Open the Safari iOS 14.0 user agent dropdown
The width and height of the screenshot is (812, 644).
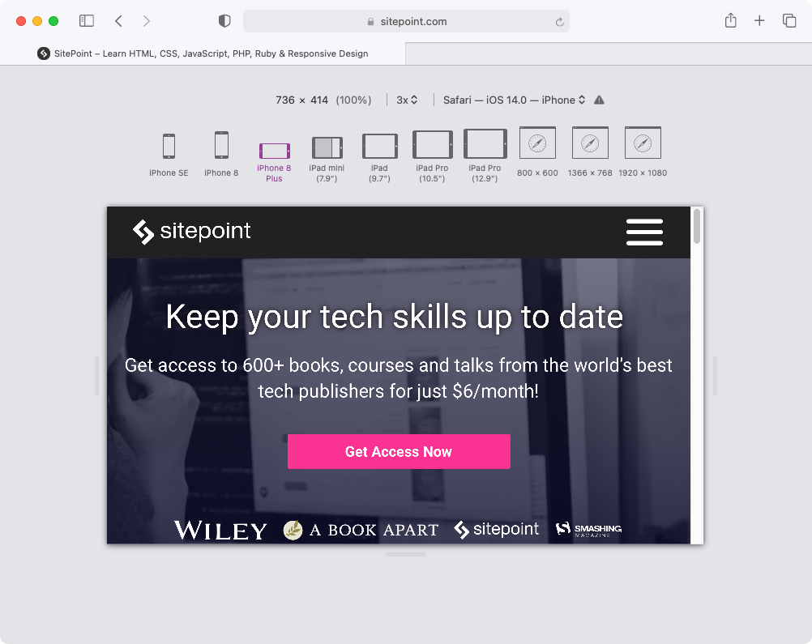click(515, 100)
